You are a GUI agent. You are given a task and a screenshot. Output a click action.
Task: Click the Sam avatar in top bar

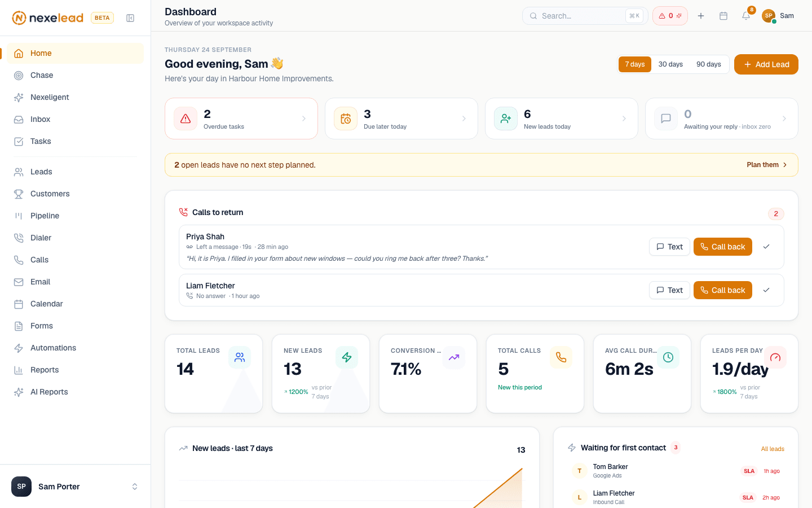click(x=768, y=16)
